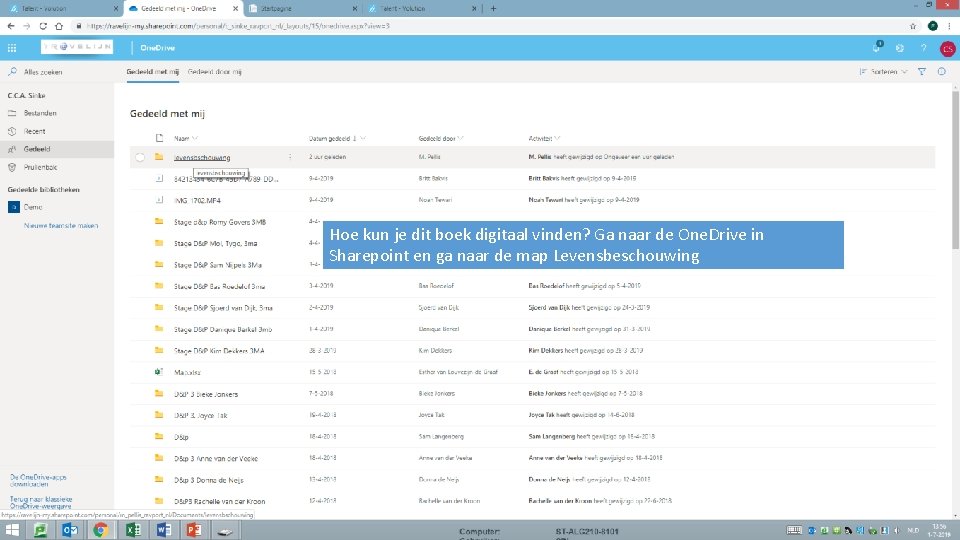The image size is (960, 540).
Task: Open the app launcher waffle icon
Action: [12, 48]
